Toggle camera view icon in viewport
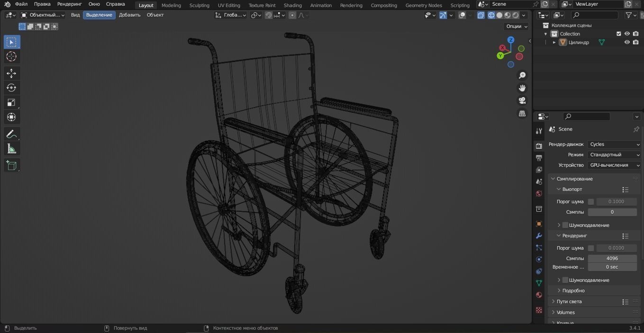Image resolution: width=644 pixels, height=333 pixels. (x=522, y=101)
